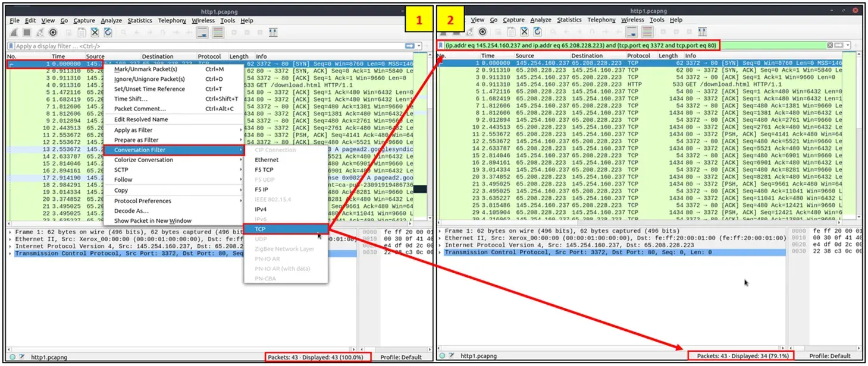Click the restart capture icon in left window
Viewport: 868px width, 366px height.
click(x=40, y=33)
